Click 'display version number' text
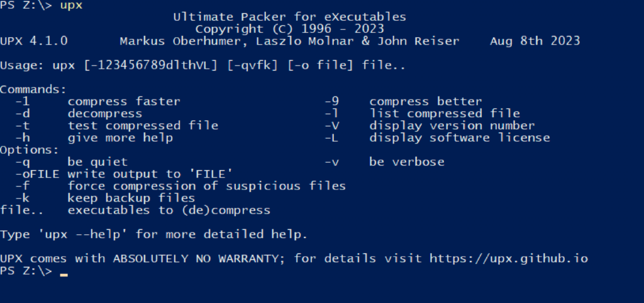644x303 pixels. (x=452, y=125)
